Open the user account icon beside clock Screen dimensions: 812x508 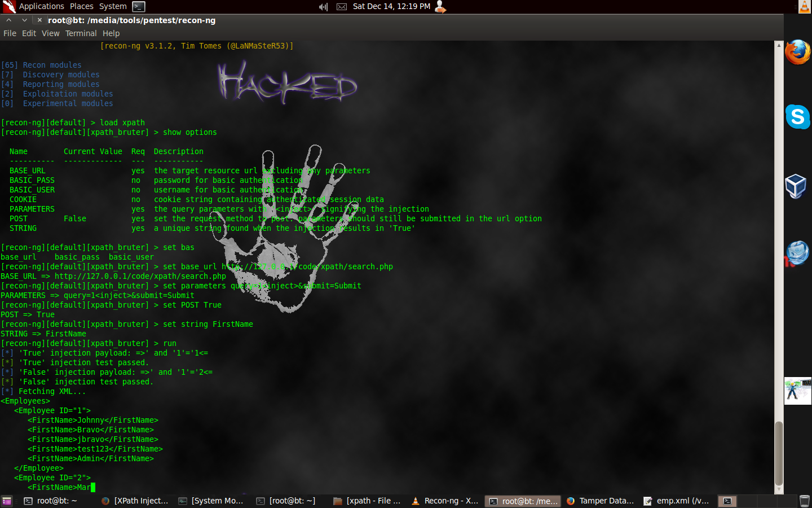440,6
